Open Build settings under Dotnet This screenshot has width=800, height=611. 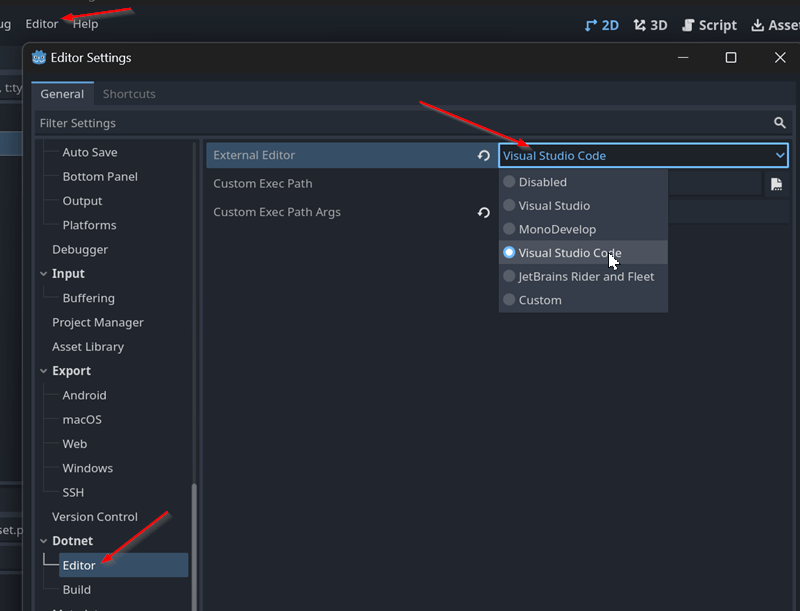(77, 590)
